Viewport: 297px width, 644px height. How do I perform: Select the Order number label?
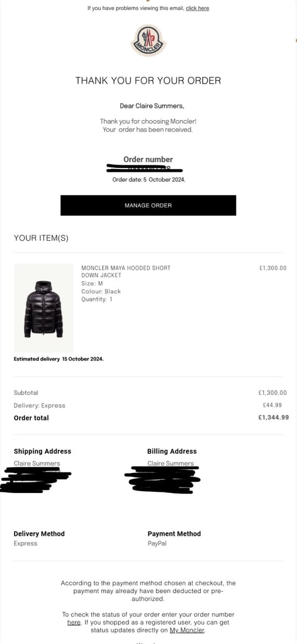pos(148,159)
